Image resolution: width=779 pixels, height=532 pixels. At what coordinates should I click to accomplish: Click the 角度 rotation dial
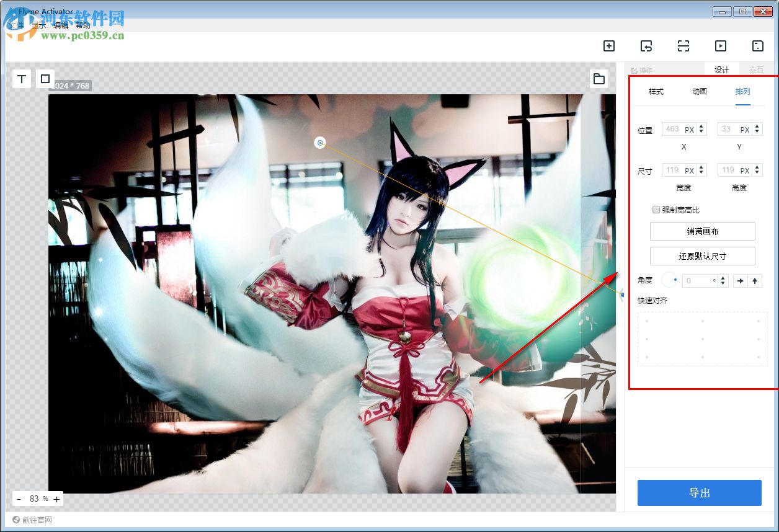pyautogui.click(x=670, y=280)
